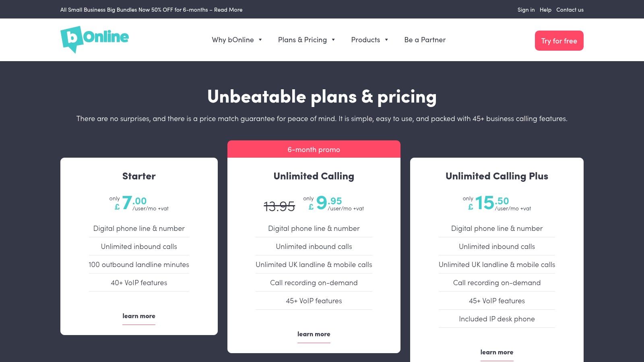Click the Sign in link
The image size is (644, 362).
(x=526, y=10)
